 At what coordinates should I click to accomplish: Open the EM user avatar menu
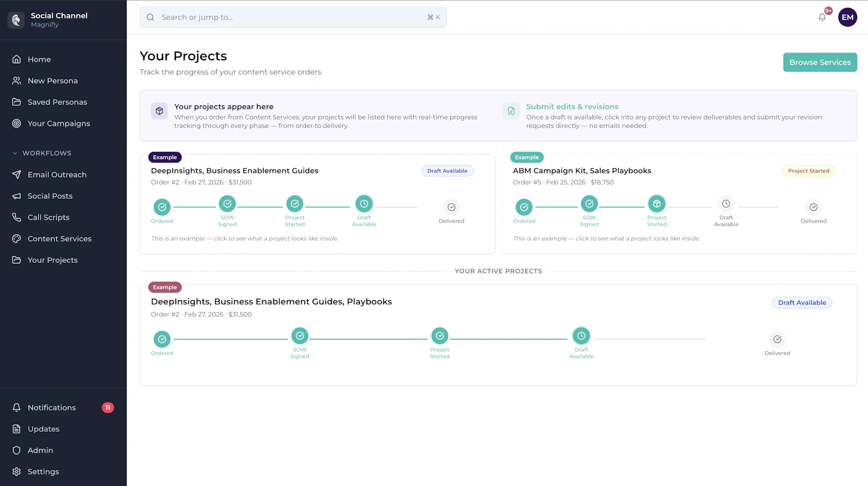[x=847, y=17]
